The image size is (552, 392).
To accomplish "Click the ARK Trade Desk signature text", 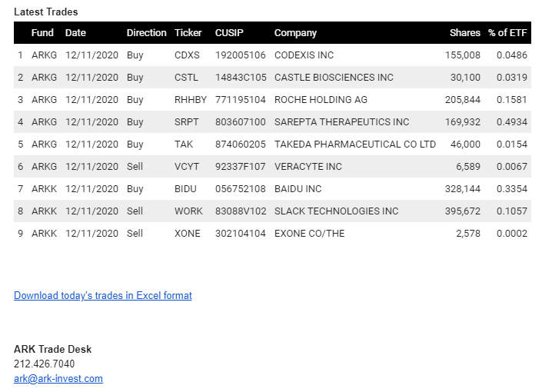I will 53,350.
